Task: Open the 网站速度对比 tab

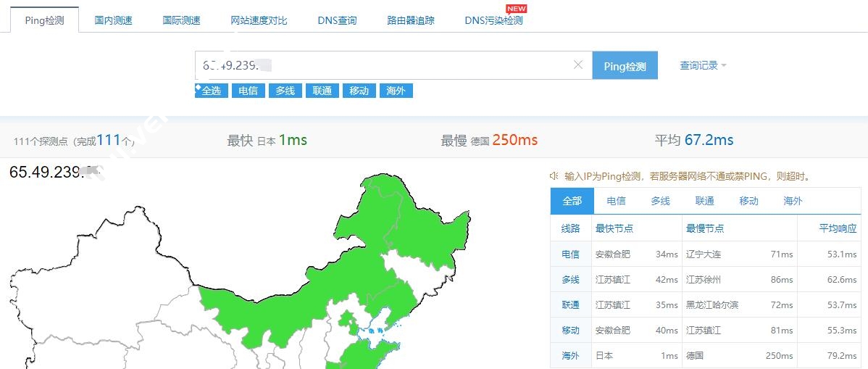Action: click(259, 20)
